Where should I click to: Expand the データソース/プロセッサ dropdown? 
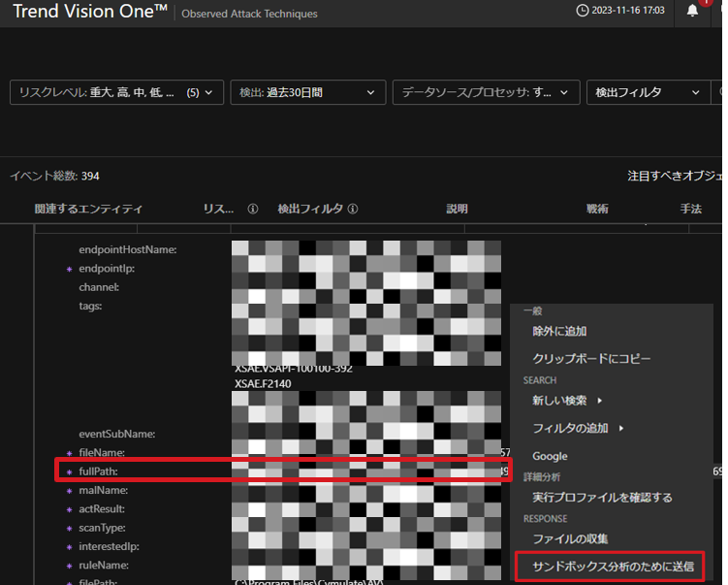(485, 92)
